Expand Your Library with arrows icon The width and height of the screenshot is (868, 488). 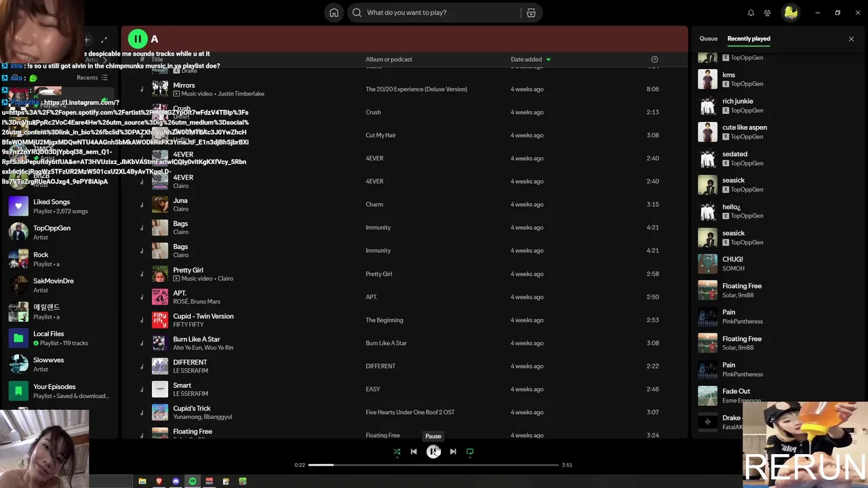(104, 40)
